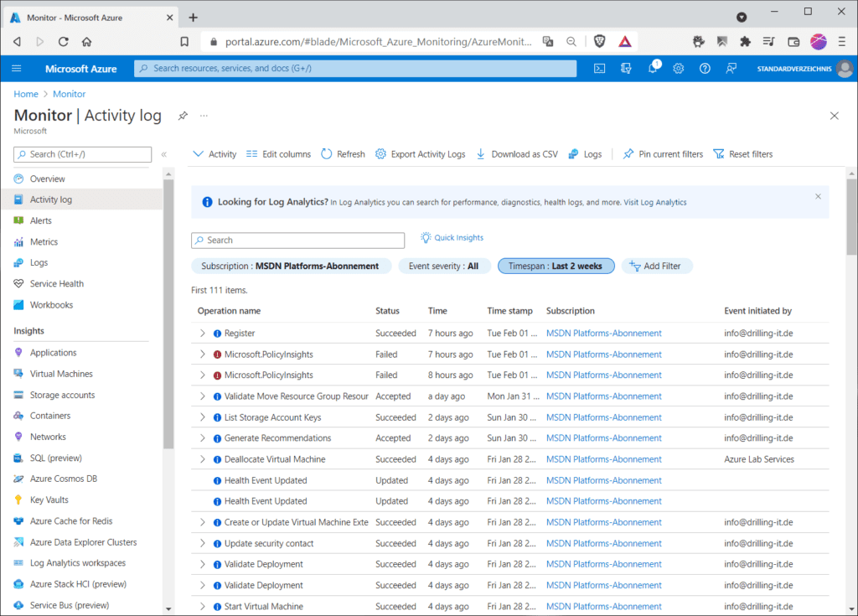The height and width of the screenshot is (616, 858).
Task: Open a new browser tab
Action: 194,18
